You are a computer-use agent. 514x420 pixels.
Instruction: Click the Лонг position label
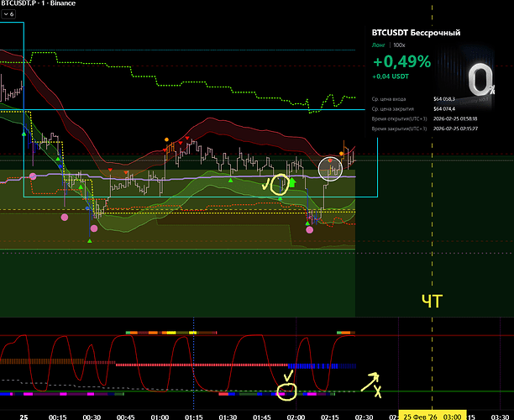pyautogui.click(x=380, y=44)
